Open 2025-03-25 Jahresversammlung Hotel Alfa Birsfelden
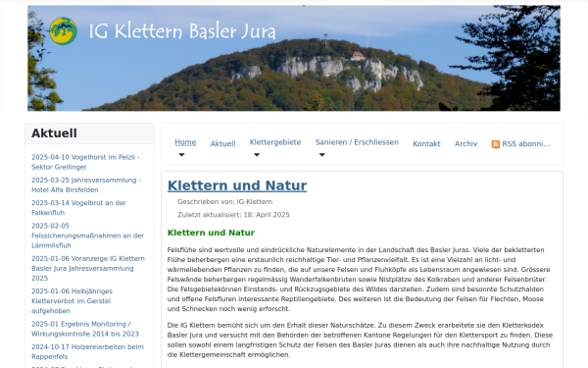588x368 pixels. coord(86,184)
